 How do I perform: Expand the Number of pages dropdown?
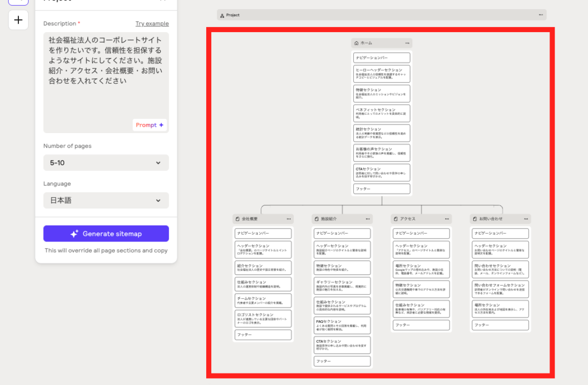pos(106,163)
